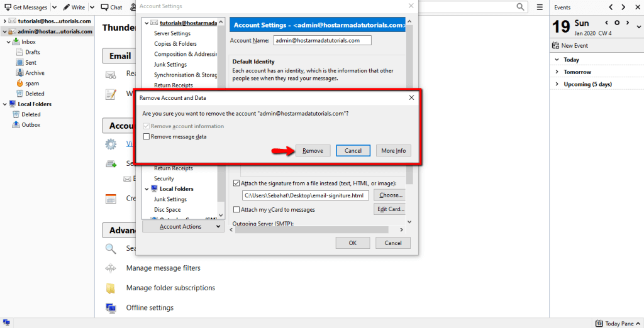The image size is (644, 328).
Task: Toggle the Today Pane button
Action: [x=618, y=324]
